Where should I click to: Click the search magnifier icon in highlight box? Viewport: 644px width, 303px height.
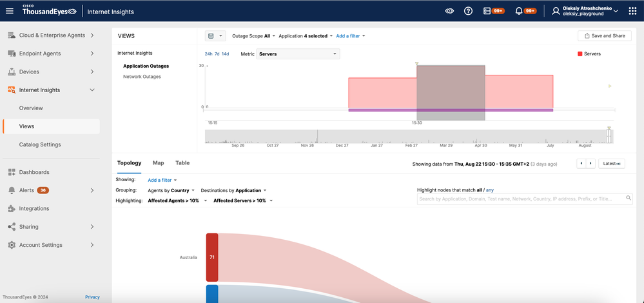pyautogui.click(x=629, y=198)
